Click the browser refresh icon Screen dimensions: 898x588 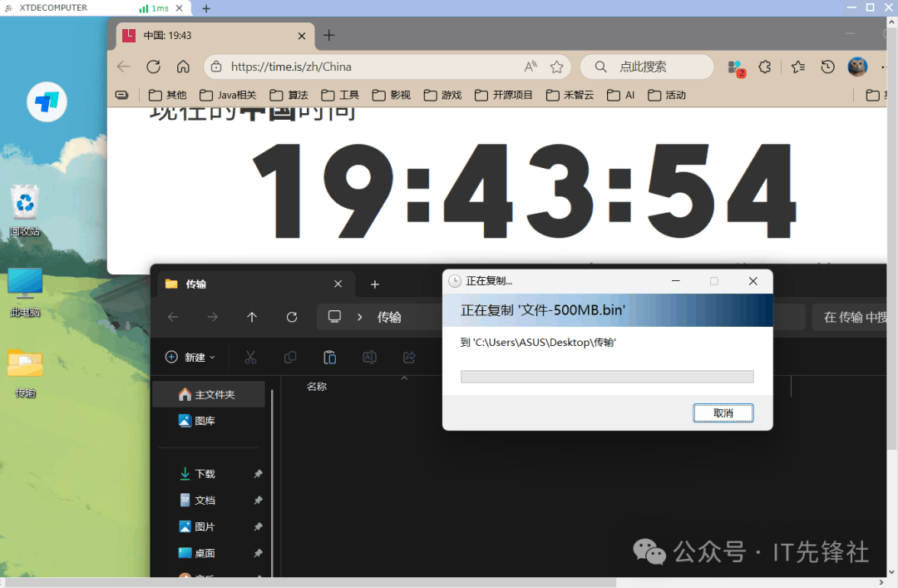pyautogui.click(x=153, y=67)
